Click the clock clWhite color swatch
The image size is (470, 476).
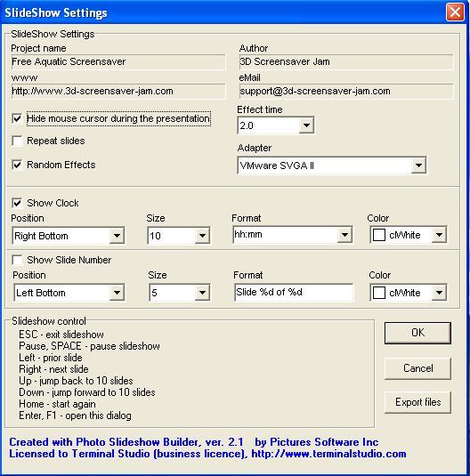click(379, 235)
